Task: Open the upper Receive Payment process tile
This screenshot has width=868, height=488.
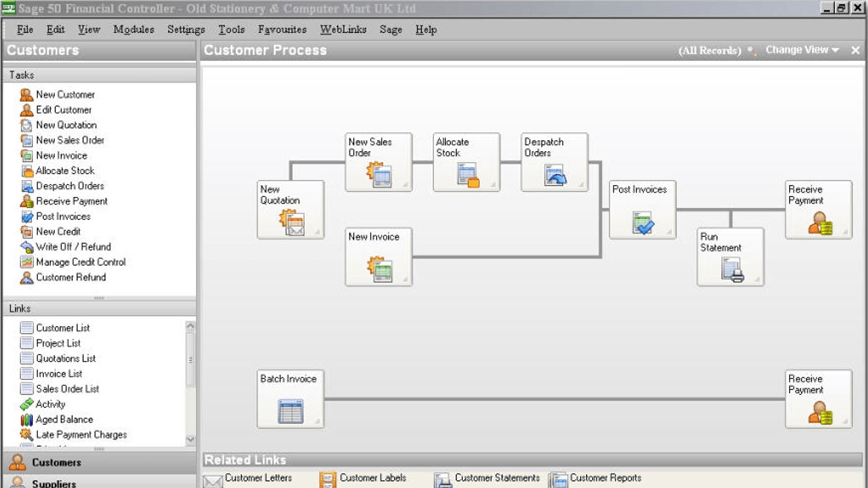Action: coord(819,210)
